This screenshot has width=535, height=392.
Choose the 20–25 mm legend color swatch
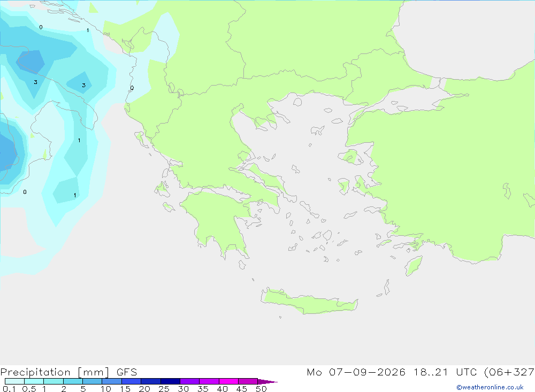pos(151,381)
